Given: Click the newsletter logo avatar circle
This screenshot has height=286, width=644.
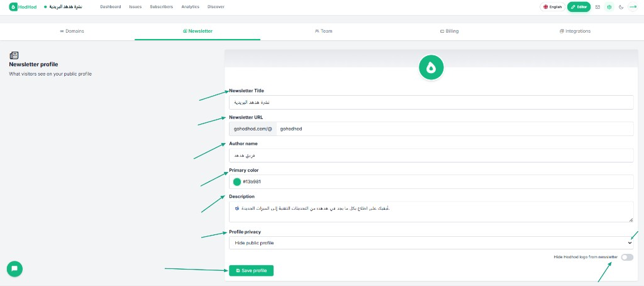Looking at the screenshot, I should 431,67.
